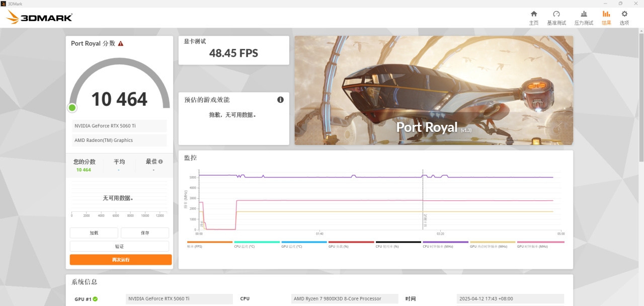Screen dimensions: 644x306
Task: Click the 加载 load button
Action: [x=94, y=233]
